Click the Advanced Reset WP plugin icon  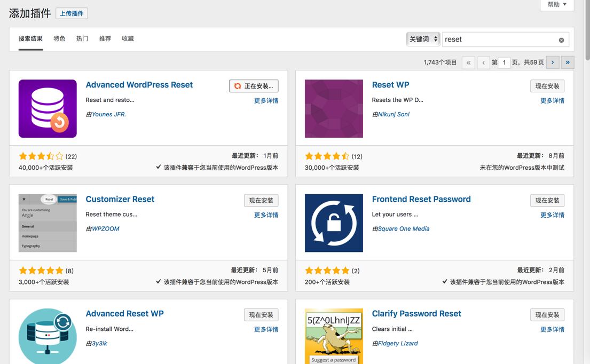tap(48, 336)
